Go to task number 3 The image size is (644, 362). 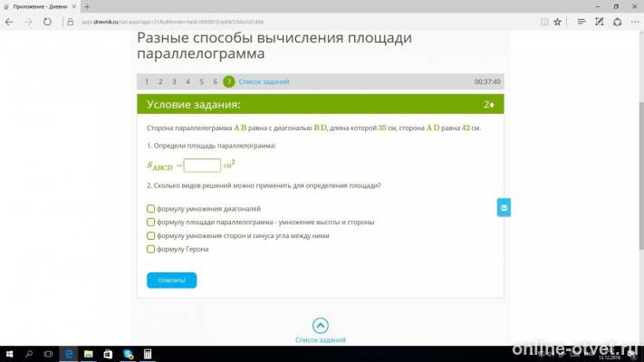pyautogui.click(x=174, y=81)
